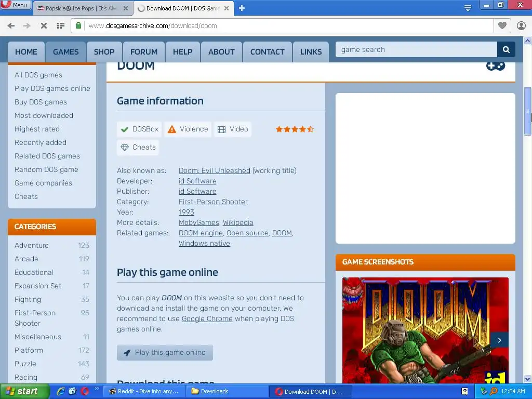Switch to Reddit window in taskbar
Screen dimensions: 532x399
tap(144, 392)
